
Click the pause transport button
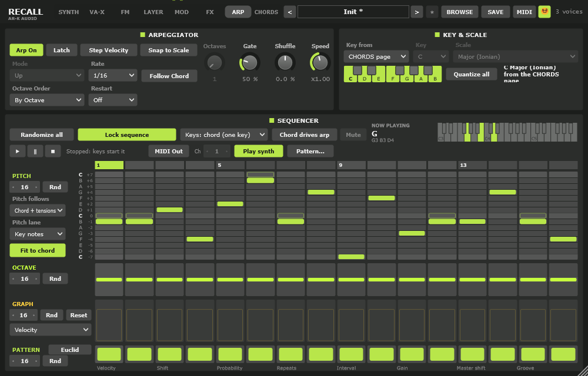35,152
